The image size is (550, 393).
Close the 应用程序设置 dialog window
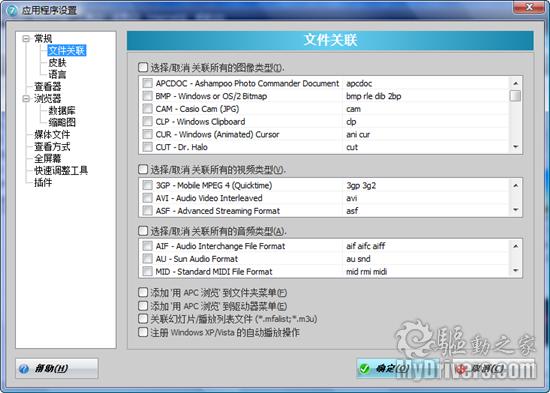(529, 7)
